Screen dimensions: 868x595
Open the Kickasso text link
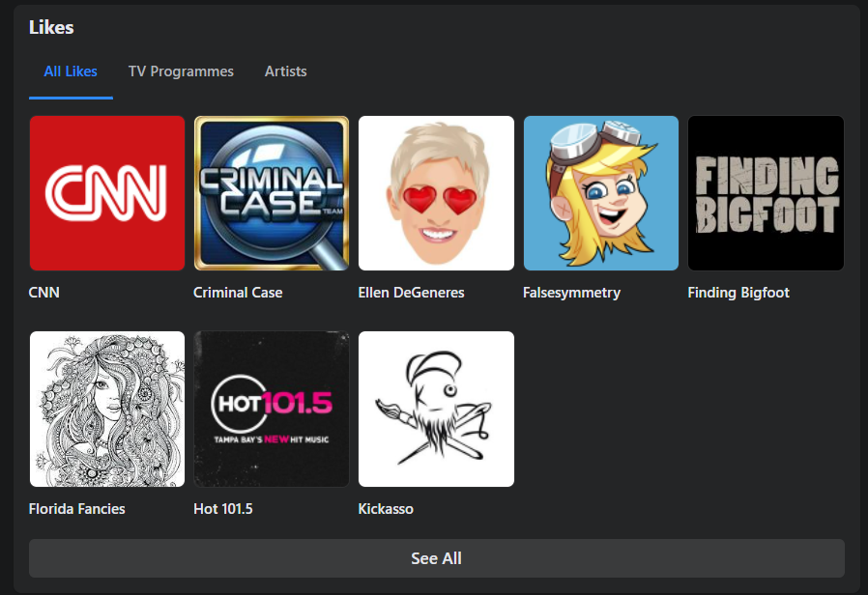tap(386, 509)
